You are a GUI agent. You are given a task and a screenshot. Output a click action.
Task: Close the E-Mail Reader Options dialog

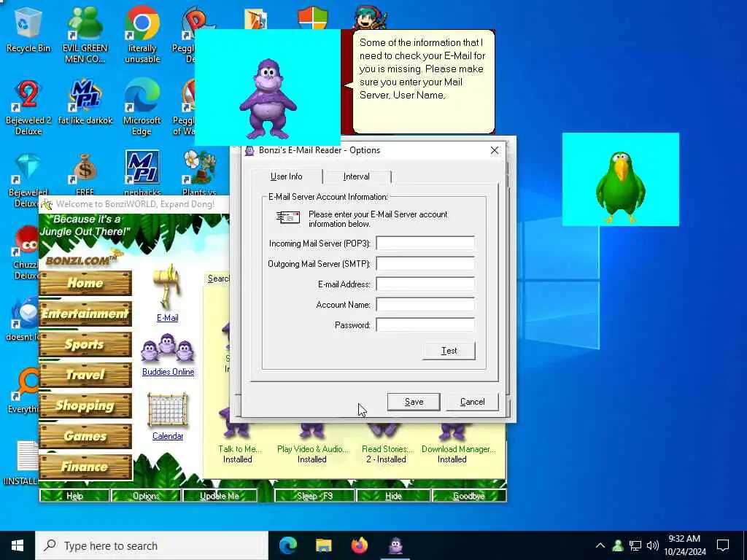point(495,150)
